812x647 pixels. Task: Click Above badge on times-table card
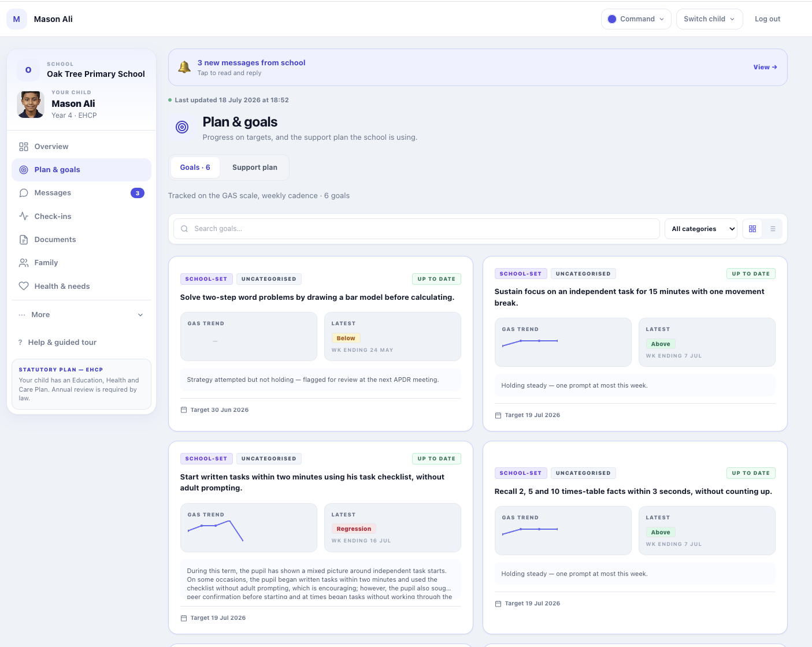pyautogui.click(x=661, y=533)
